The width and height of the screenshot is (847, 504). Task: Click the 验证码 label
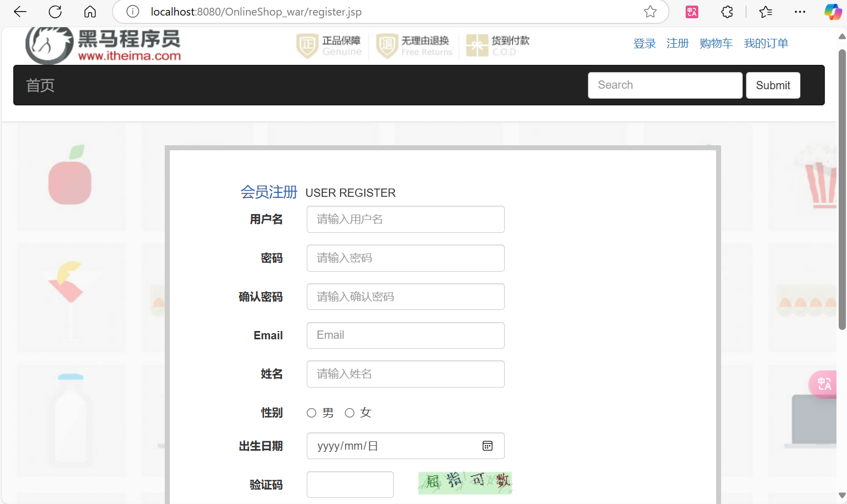coord(266,485)
